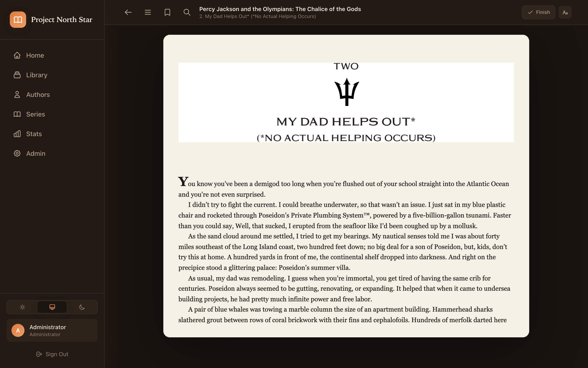Click the book title in the header
The width and height of the screenshot is (588, 368).
pyautogui.click(x=280, y=9)
